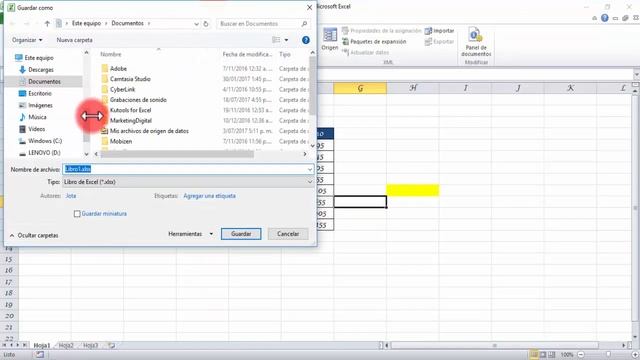This screenshot has width=640, height=360.
Task: Open the Organizar menu
Action: click(x=27, y=40)
